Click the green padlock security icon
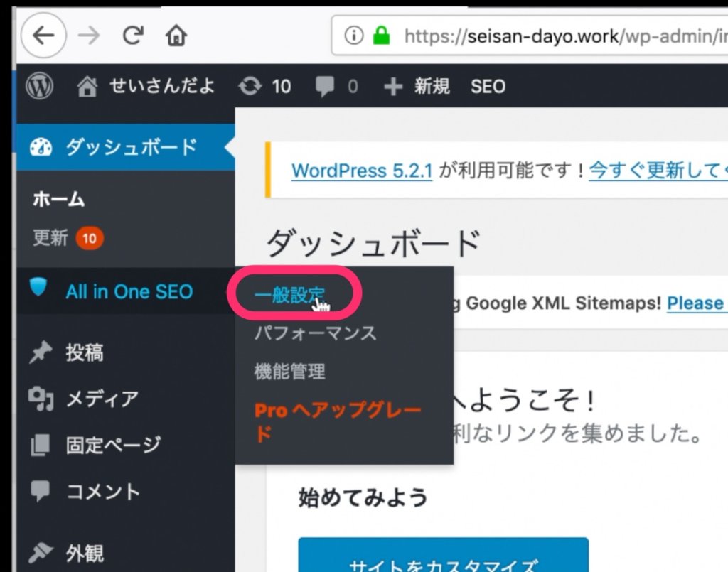 pyautogui.click(x=382, y=36)
